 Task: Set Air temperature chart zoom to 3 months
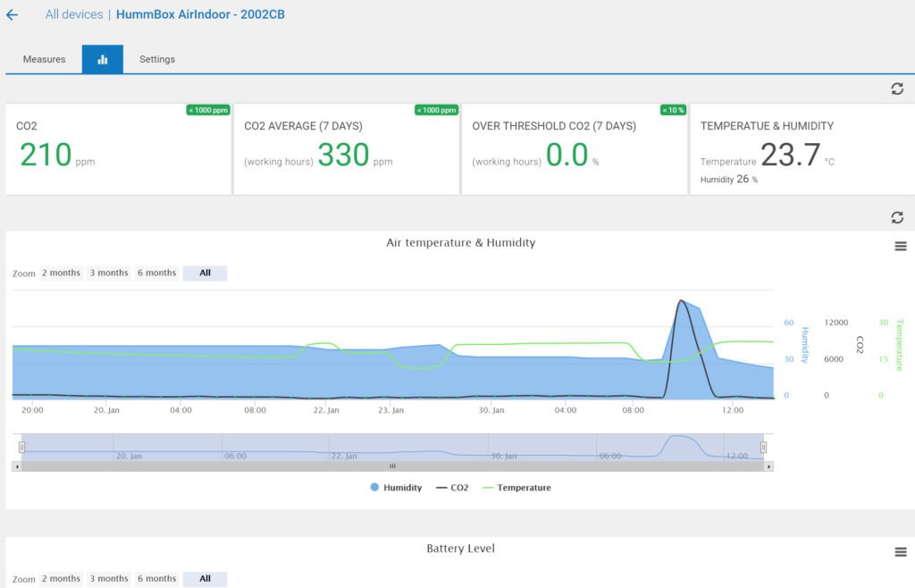click(x=108, y=273)
